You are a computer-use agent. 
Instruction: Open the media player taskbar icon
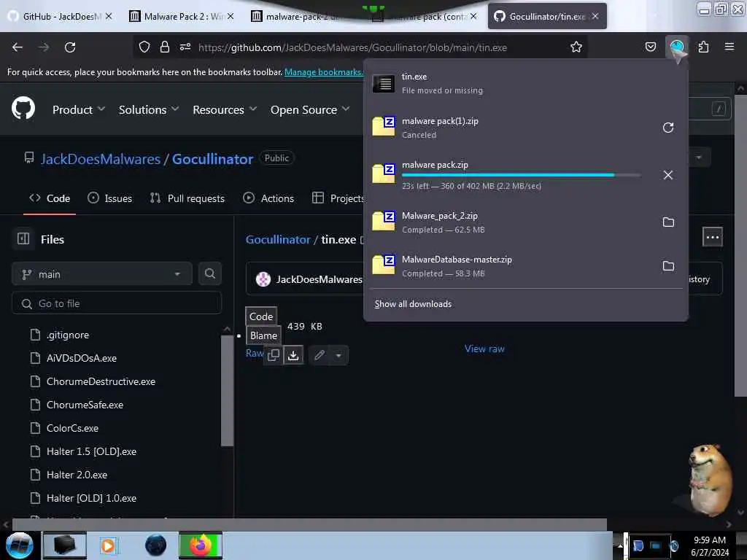click(x=108, y=545)
